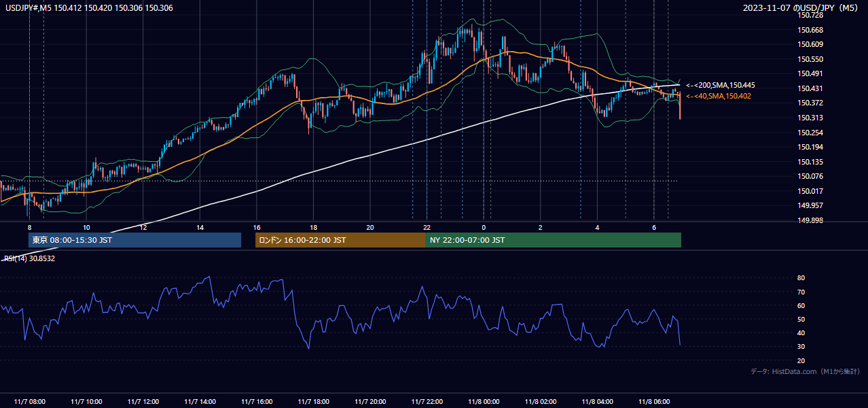Click the 11/8 04:00 bottom time label
Screen dimensions: 868x408
point(597,402)
